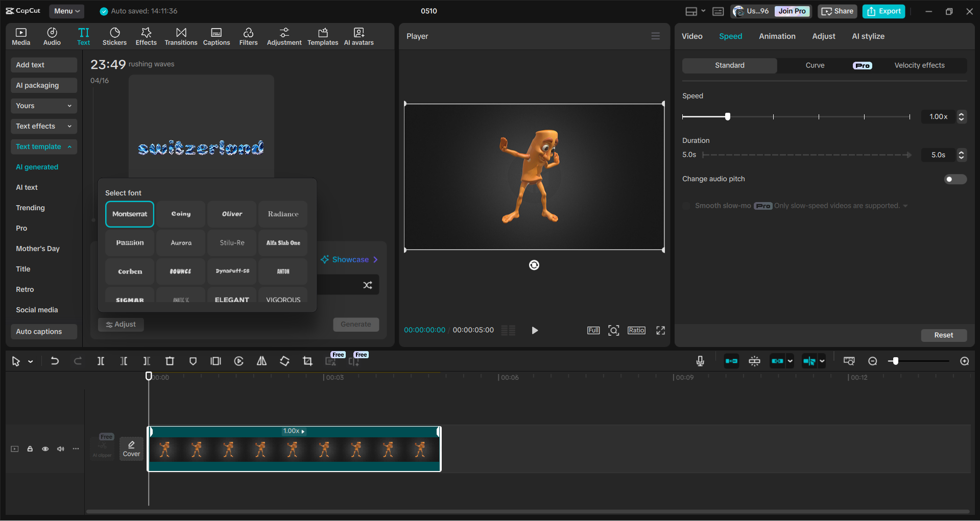Select the Transitions panel icon

(x=181, y=36)
